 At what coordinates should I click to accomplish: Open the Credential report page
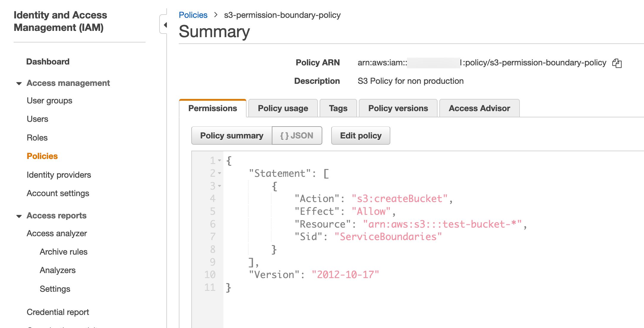58,312
